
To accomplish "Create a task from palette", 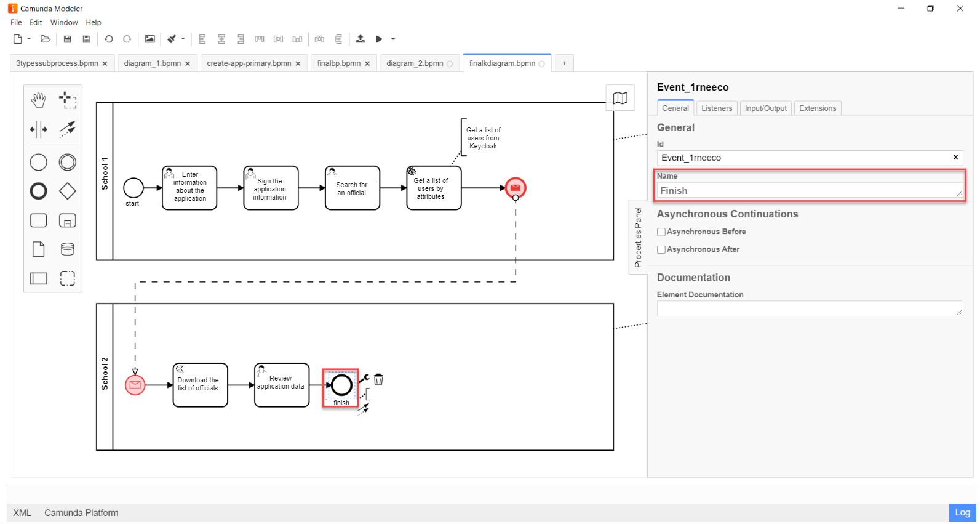I will click(x=39, y=220).
